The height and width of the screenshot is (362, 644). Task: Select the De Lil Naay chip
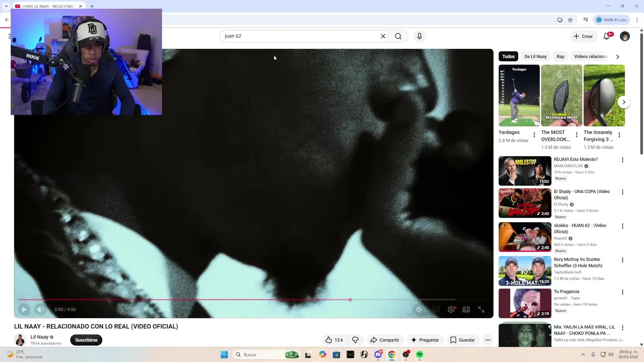[x=535, y=56]
